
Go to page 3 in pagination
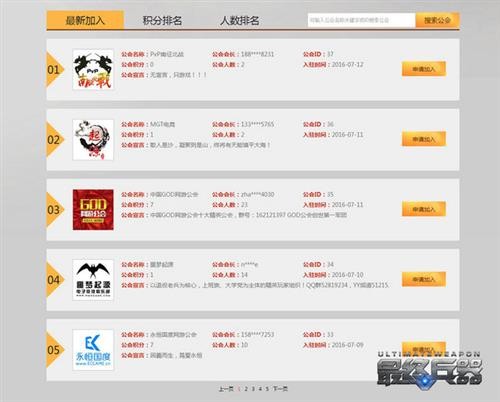[x=253, y=389]
